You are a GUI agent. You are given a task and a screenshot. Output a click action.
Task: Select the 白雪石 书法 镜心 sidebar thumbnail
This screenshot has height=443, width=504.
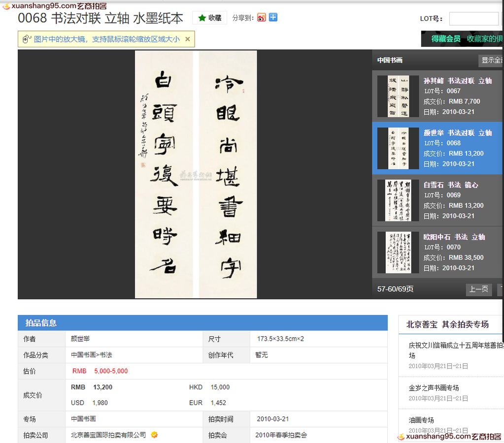[x=397, y=200]
